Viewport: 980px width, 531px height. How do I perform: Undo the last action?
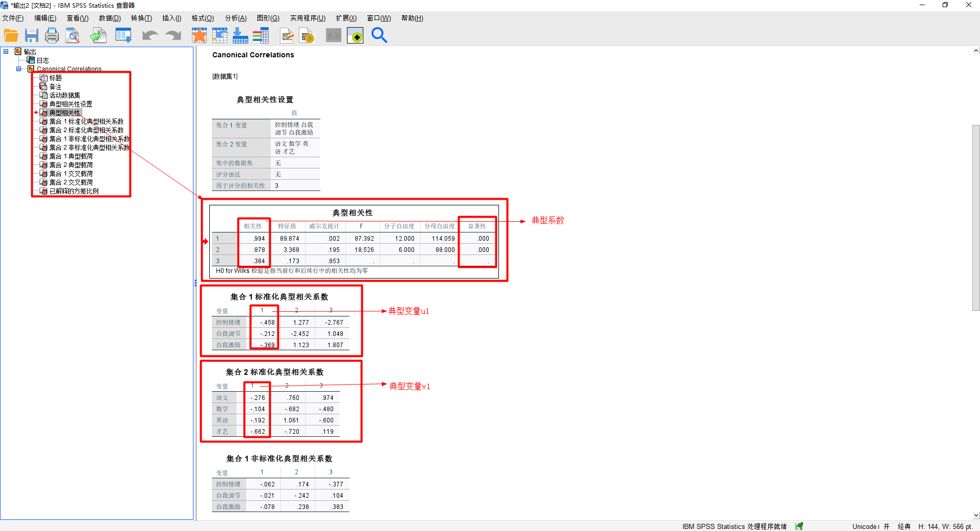pos(149,35)
